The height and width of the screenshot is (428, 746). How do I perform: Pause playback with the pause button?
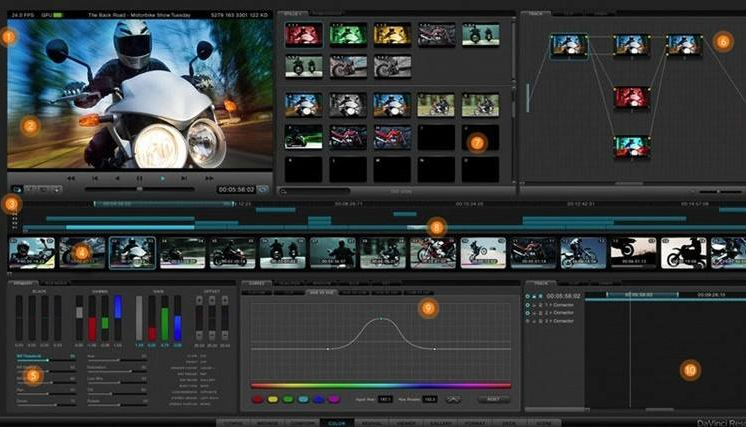click(139, 178)
